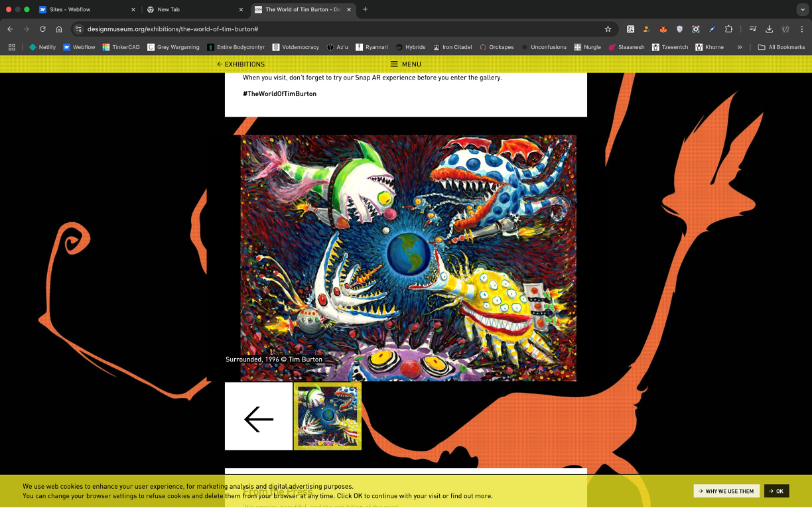Open the Slaaanesh bookmark
This screenshot has width=812, height=508.
coord(626,47)
